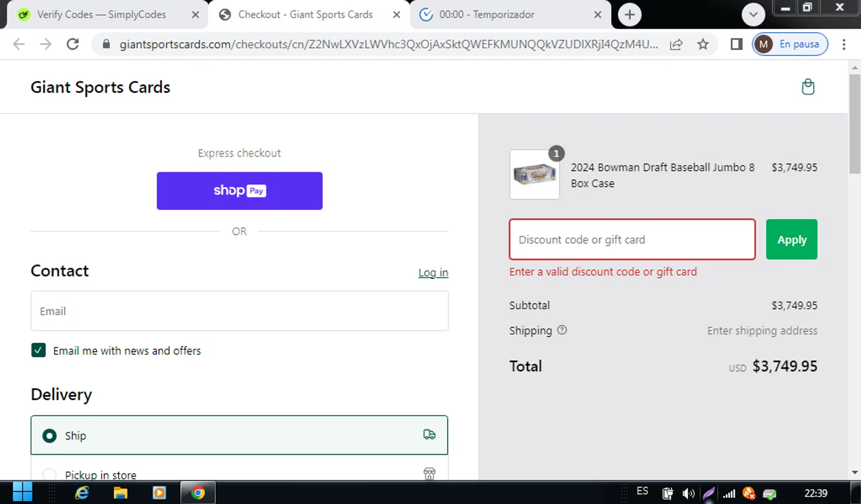The width and height of the screenshot is (861, 504).
Task: Close the Temporizador tab
Action: point(598,14)
